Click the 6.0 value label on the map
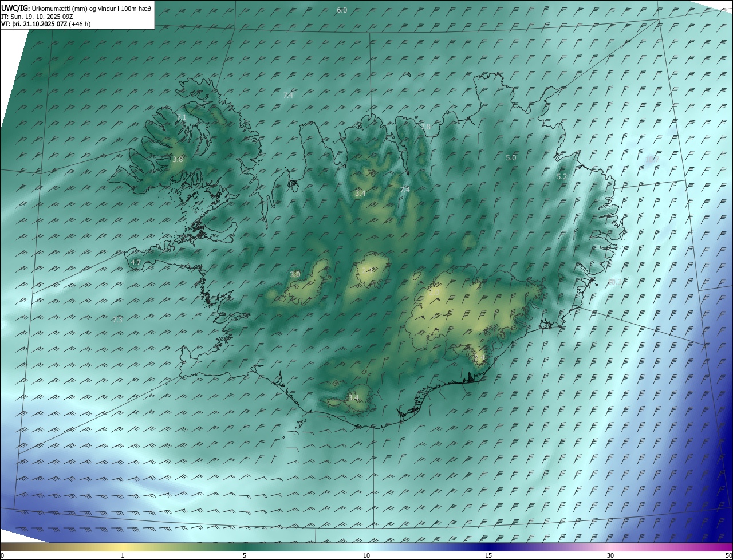Image resolution: width=733 pixels, height=560 pixels. tap(342, 10)
